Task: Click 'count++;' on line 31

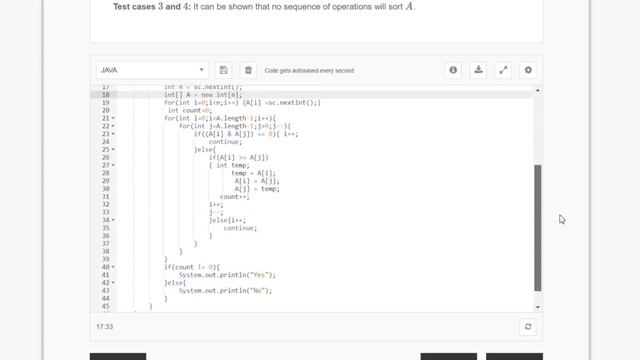Action: (235, 197)
